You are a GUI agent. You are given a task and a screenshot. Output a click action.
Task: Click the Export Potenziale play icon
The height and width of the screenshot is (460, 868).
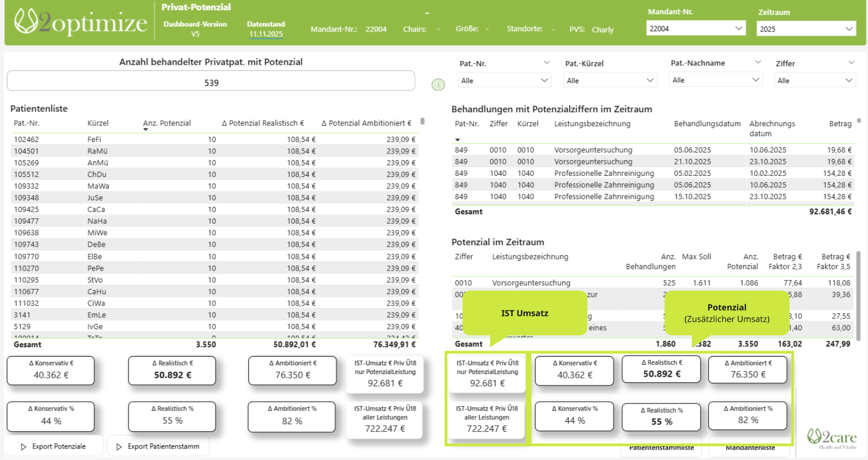(23, 447)
